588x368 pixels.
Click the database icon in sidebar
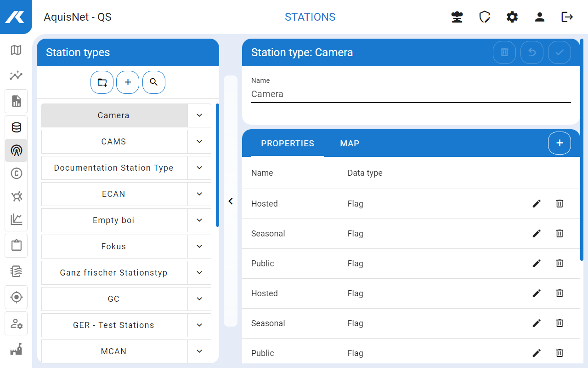(16, 127)
